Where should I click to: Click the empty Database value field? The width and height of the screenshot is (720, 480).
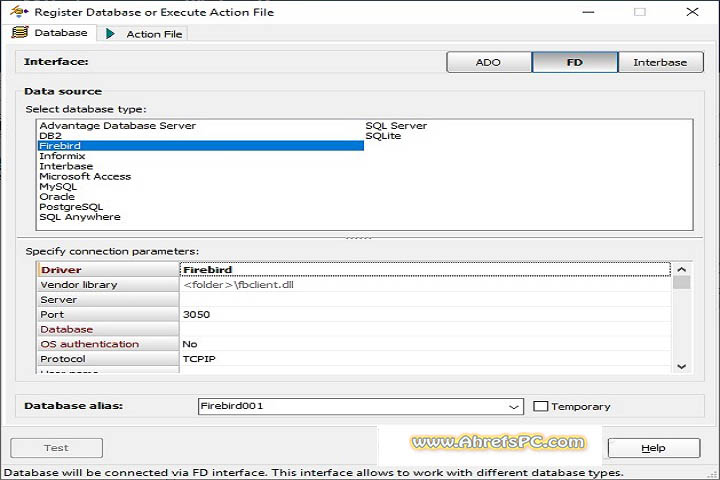tap(425, 329)
